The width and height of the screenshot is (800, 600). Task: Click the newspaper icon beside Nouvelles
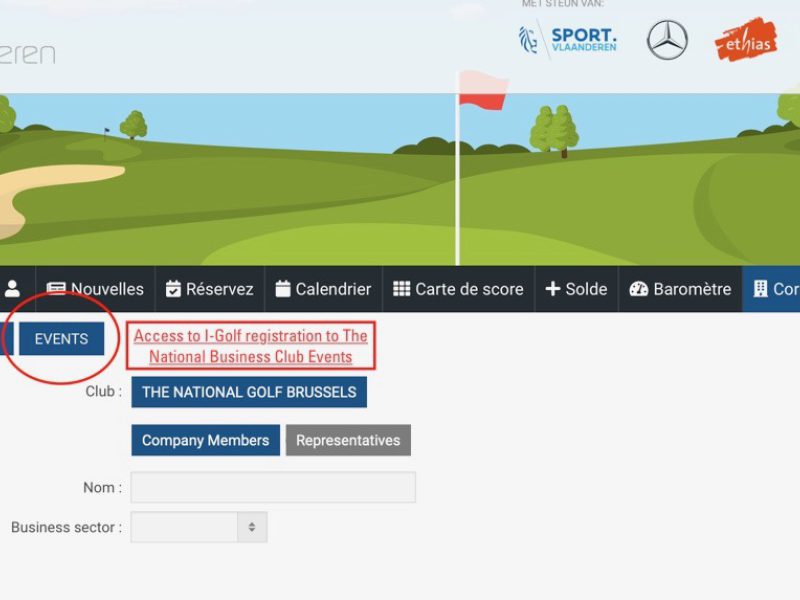coord(56,289)
